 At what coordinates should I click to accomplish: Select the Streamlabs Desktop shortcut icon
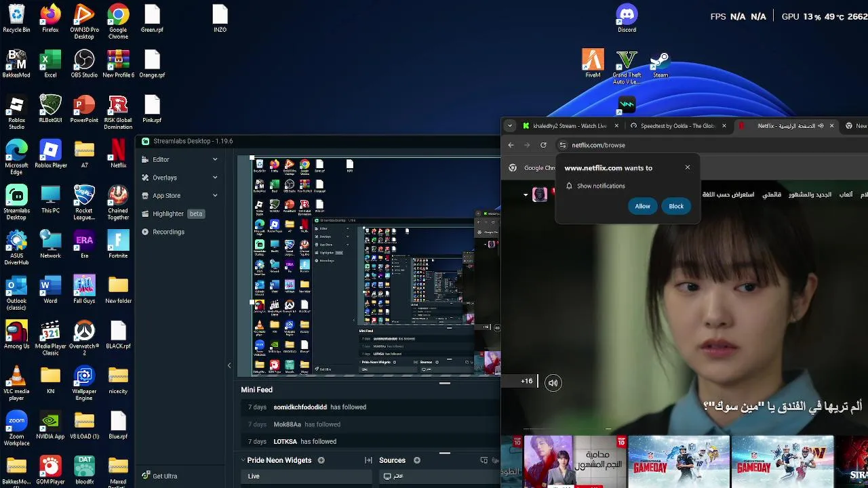tap(16, 203)
